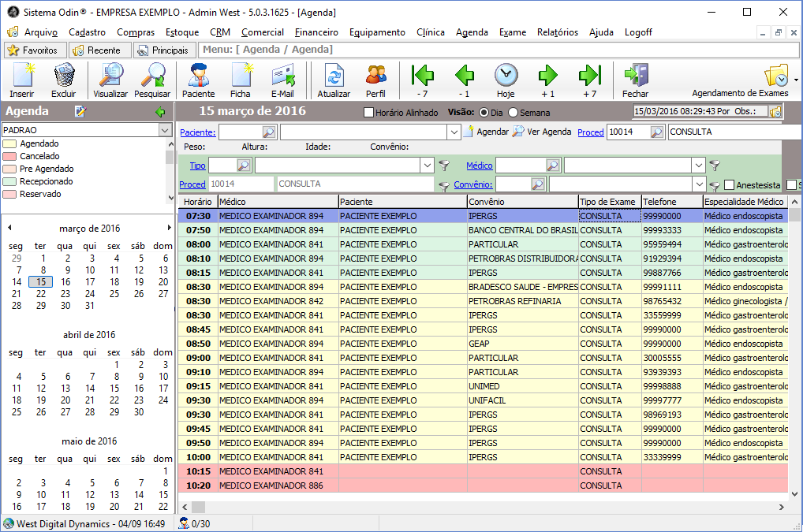Image resolution: width=803 pixels, height=532 pixels.
Task: Click the Paciente search magnifier icon
Action: click(x=268, y=132)
